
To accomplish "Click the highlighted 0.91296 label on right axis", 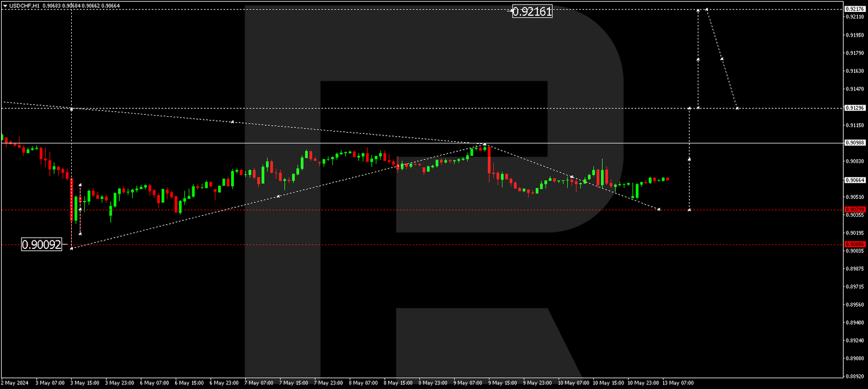I will tap(854, 107).
